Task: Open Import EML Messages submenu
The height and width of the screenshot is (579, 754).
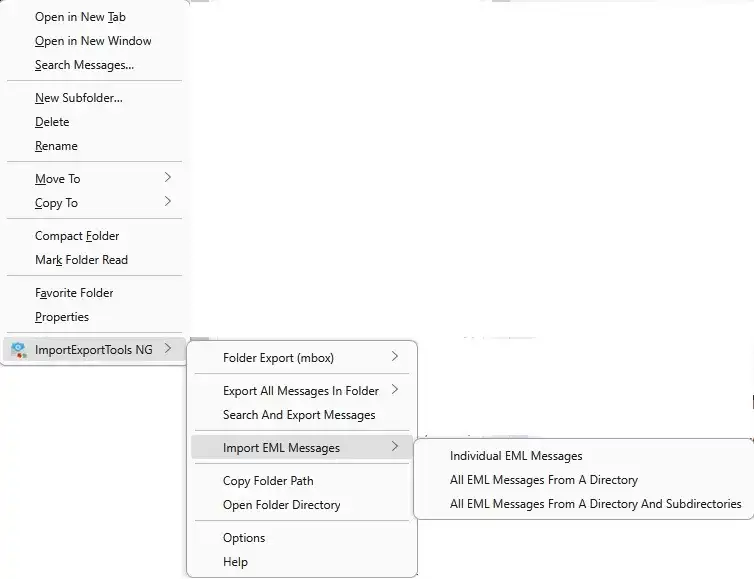Action: (x=302, y=448)
